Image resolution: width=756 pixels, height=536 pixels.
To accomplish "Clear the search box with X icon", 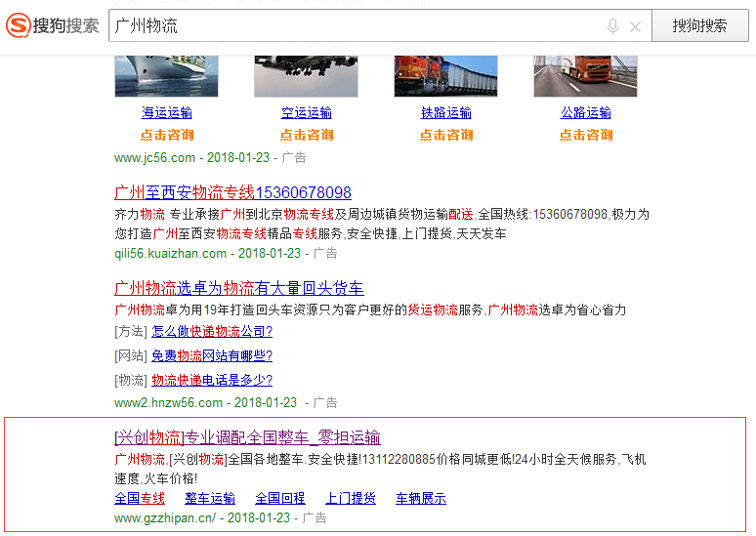I will [x=635, y=26].
